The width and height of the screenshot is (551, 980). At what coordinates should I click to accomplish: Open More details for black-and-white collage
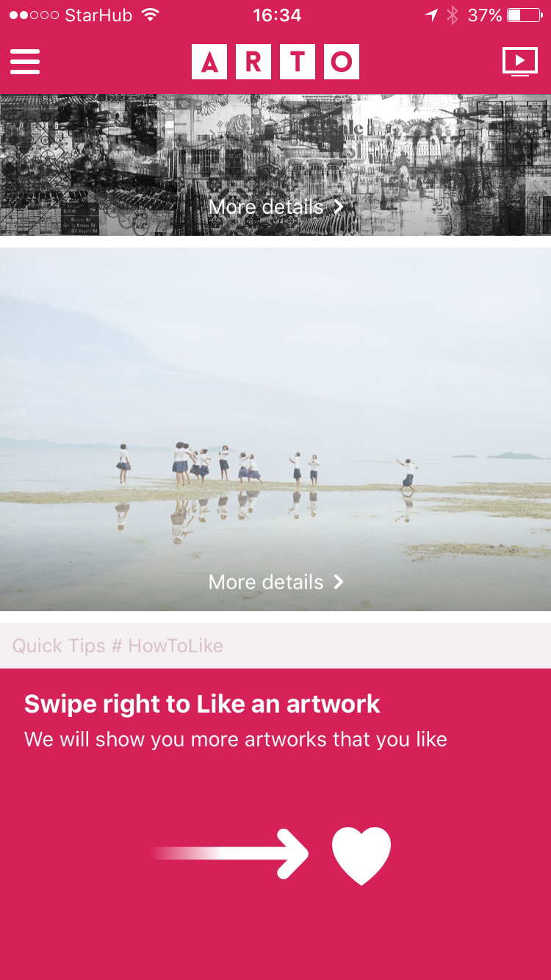point(275,207)
